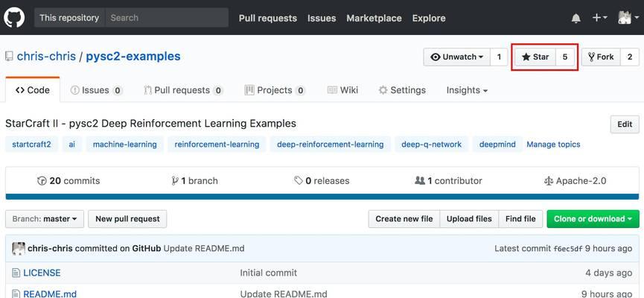Open the ai topic tag
Image resolution: width=644 pixels, height=298 pixels.
pyautogui.click(x=72, y=145)
